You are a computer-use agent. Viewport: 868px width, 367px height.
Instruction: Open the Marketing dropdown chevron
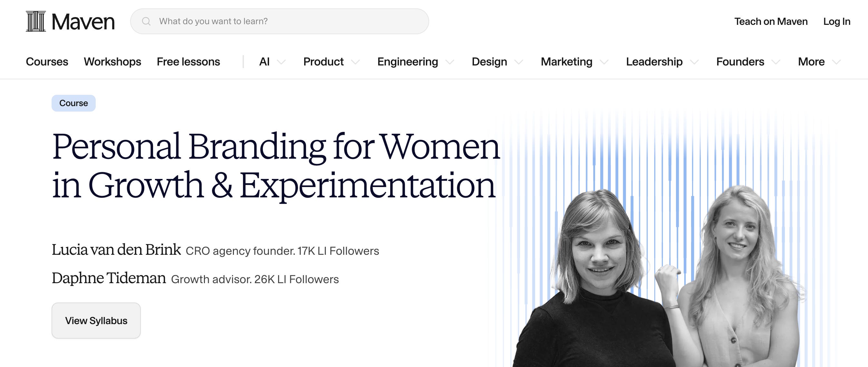tap(604, 62)
